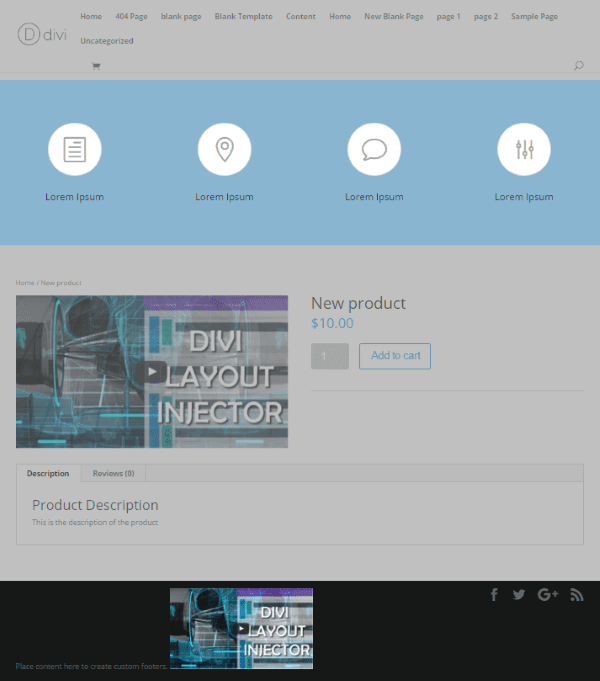Click the Home breadcrumb link
The height and width of the screenshot is (681, 600).
tap(25, 283)
